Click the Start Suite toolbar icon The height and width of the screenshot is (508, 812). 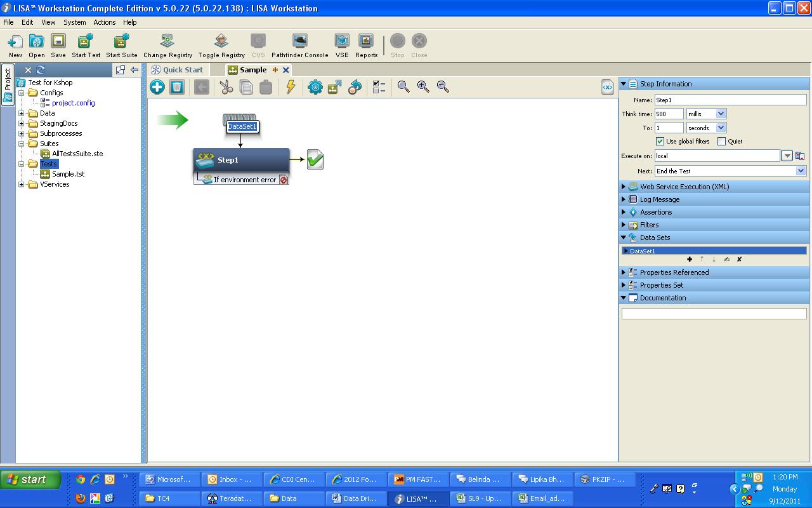[x=121, y=43]
